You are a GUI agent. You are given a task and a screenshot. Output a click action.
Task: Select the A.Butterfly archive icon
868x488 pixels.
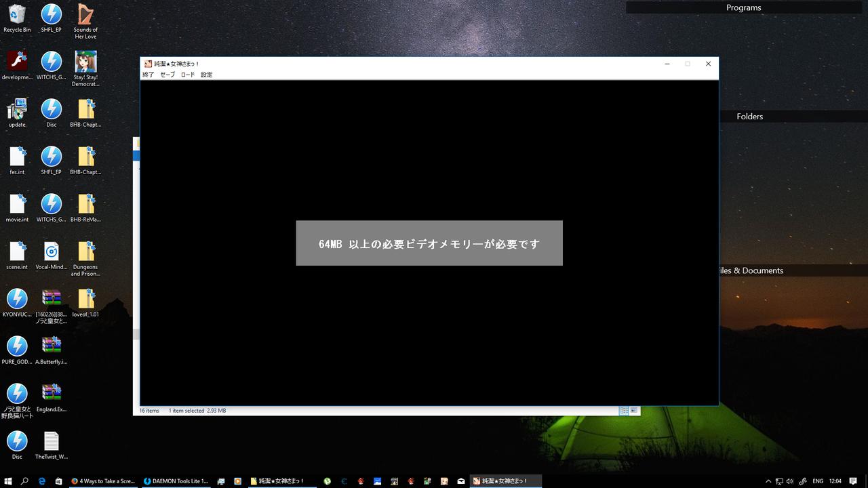(x=52, y=347)
